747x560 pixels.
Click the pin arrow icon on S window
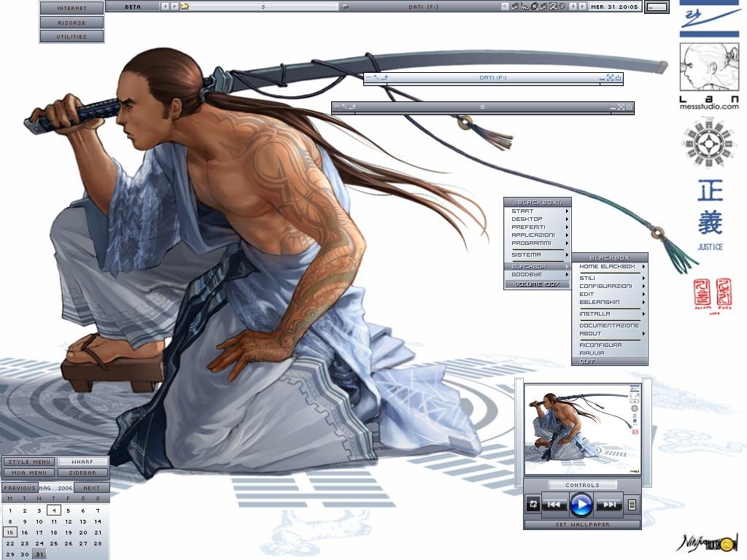(344, 106)
